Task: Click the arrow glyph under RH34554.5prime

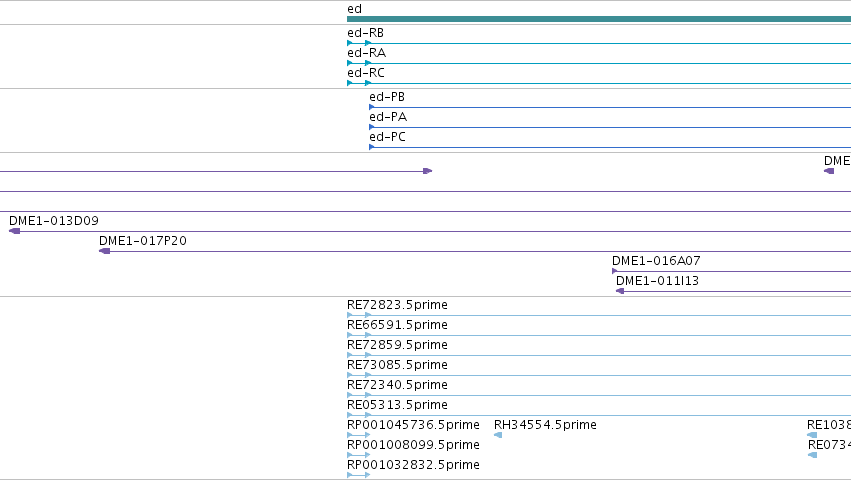Action: [498, 435]
